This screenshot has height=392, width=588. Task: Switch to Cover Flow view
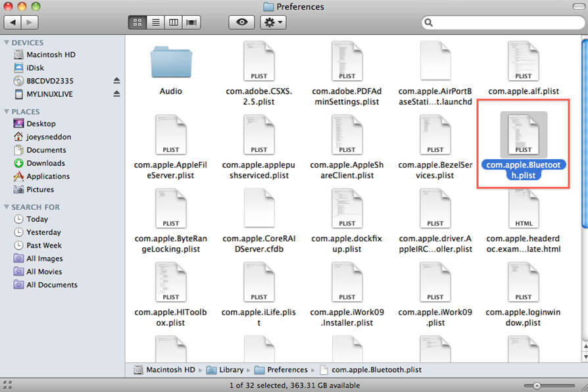click(x=191, y=22)
